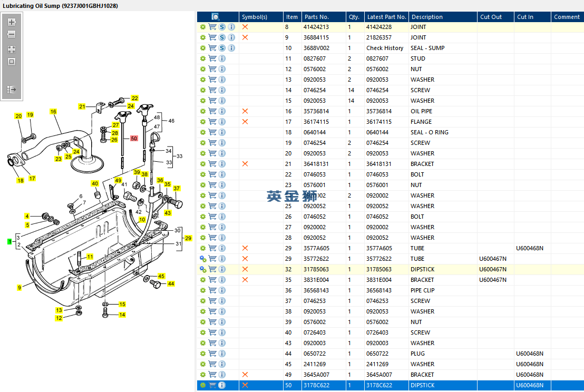Click the red X symbol for item 17 FLANGE
This screenshot has width=584, height=392.
245,122
